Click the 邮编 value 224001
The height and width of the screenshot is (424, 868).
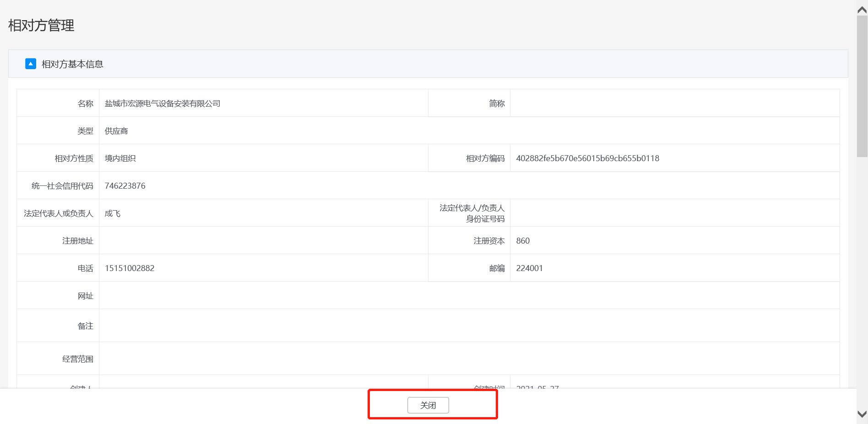tap(529, 268)
